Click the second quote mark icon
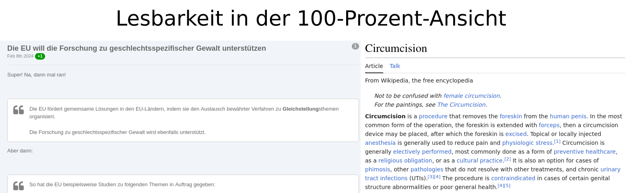 click(x=19, y=186)
